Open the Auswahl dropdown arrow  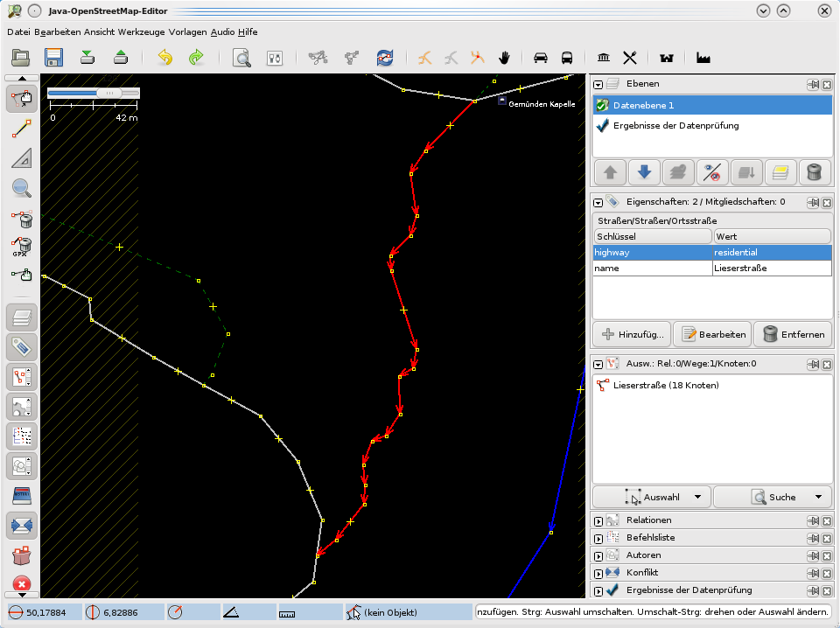[697, 497]
